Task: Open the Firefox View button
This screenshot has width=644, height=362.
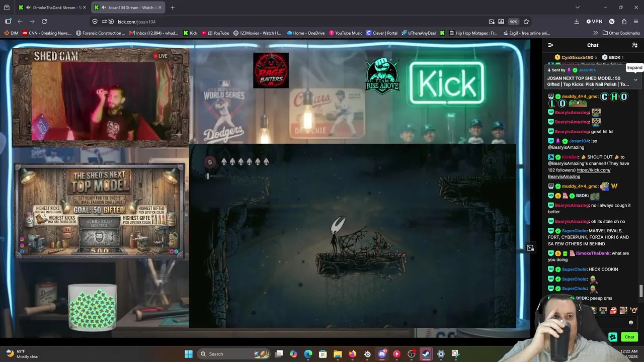Action: coord(7,8)
